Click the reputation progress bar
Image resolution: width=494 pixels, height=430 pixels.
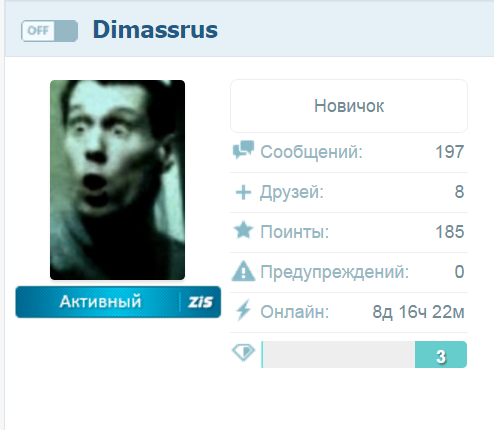[x=364, y=355]
